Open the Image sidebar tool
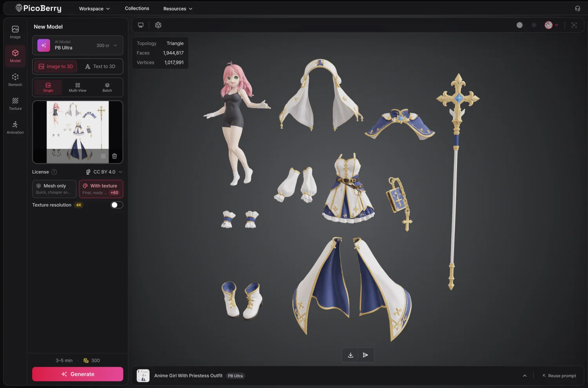 click(15, 32)
